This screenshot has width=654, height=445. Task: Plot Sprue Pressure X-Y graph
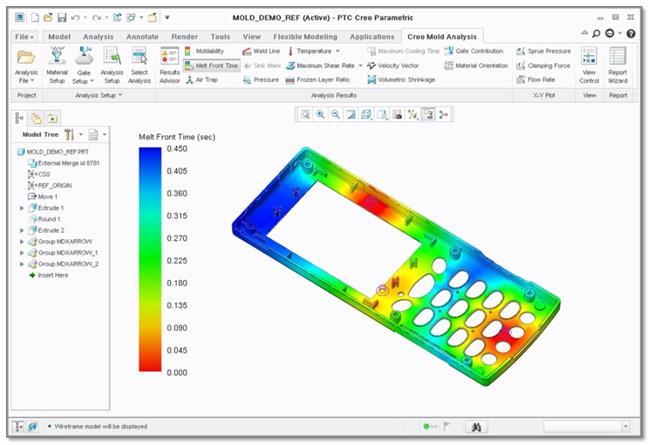pyautogui.click(x=543, y=51)
